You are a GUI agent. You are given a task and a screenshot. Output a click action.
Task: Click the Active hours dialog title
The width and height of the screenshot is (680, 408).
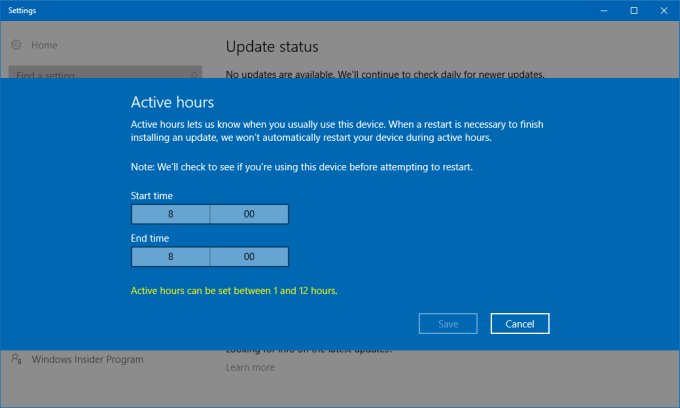pyautogui.click(x=173, y=102)
